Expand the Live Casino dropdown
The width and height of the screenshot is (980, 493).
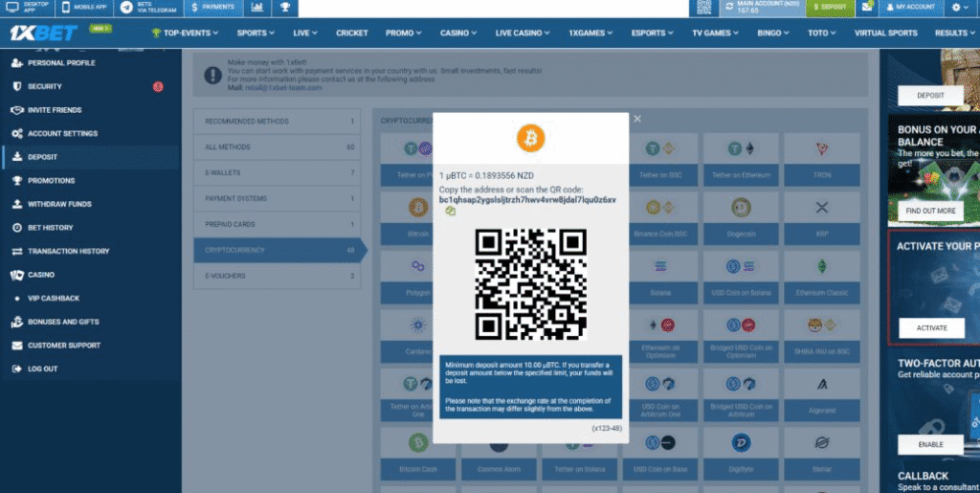tap(523, 33)
